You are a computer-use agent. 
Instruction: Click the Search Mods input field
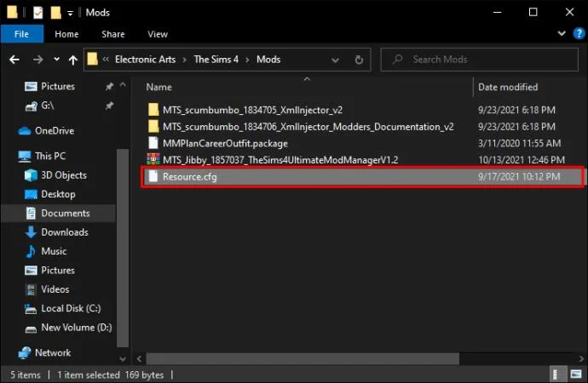pyautogui.click(x=480, y=60)
